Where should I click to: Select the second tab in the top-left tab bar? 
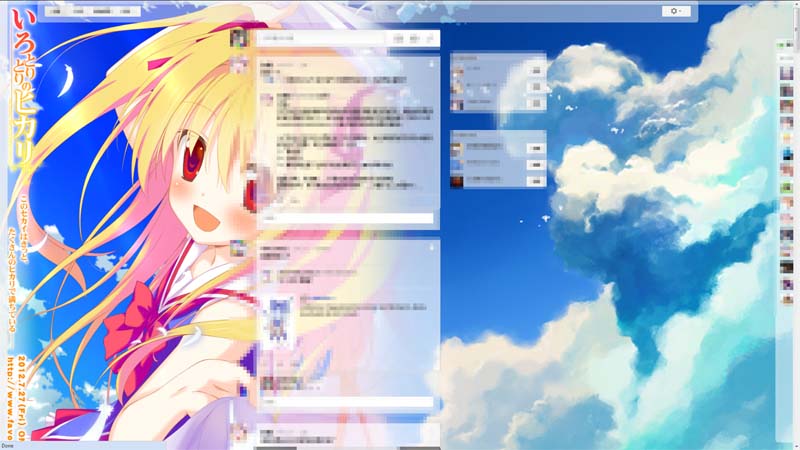point(78,11)
